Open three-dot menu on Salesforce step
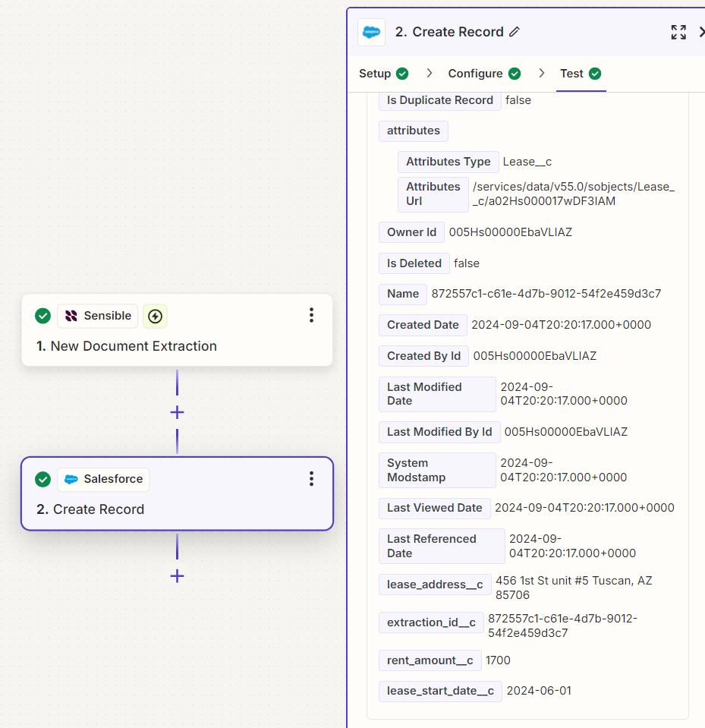The height and width of the screenshot is (728, 705). (311, 479)
